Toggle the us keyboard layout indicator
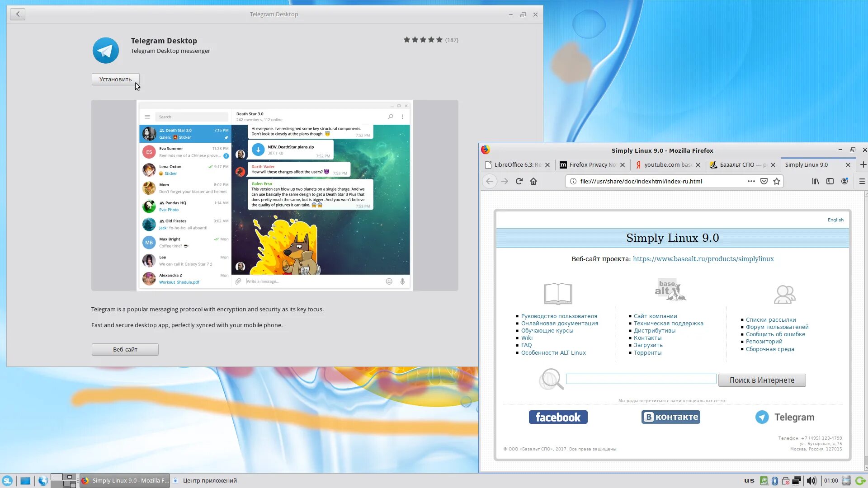 point(749,480)
